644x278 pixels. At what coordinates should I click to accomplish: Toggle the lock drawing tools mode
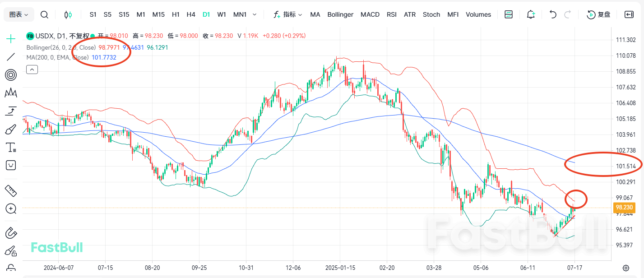(11, 251)
